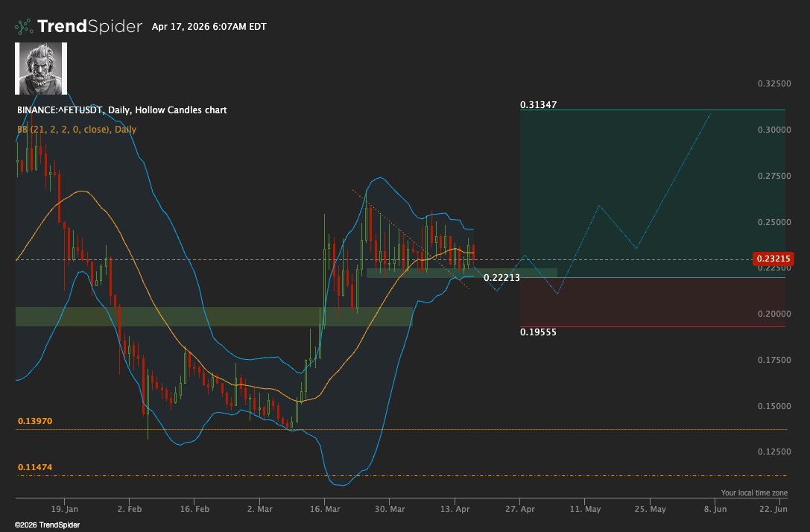Click the 16. Mar date on time axis
Screen dimensions: 810x532
(324, 510)
